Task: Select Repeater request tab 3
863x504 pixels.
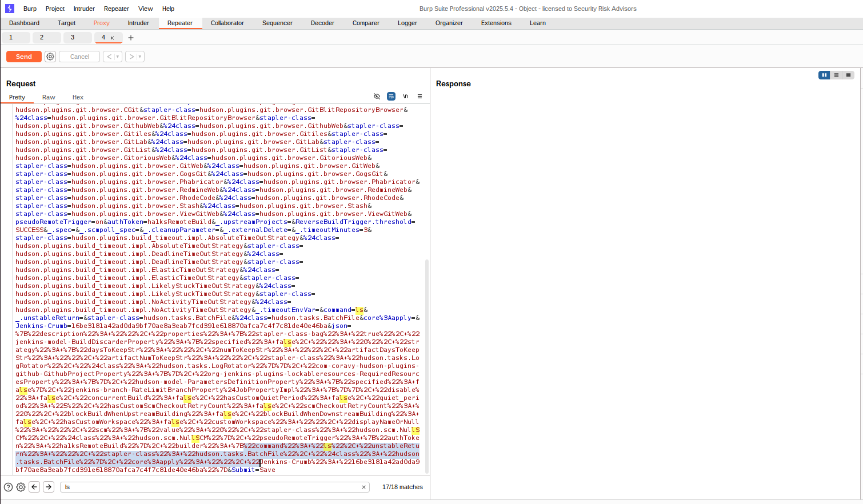Action: tap(77, 37)
